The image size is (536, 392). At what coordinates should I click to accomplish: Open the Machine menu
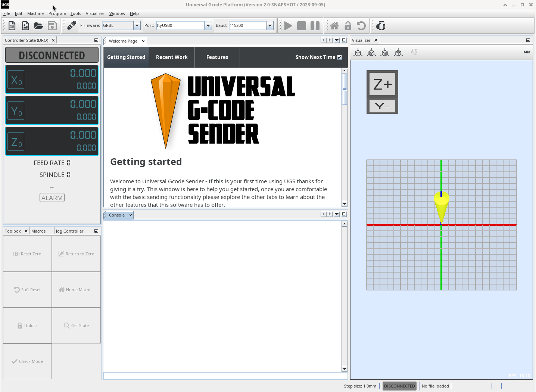(35, 13)
